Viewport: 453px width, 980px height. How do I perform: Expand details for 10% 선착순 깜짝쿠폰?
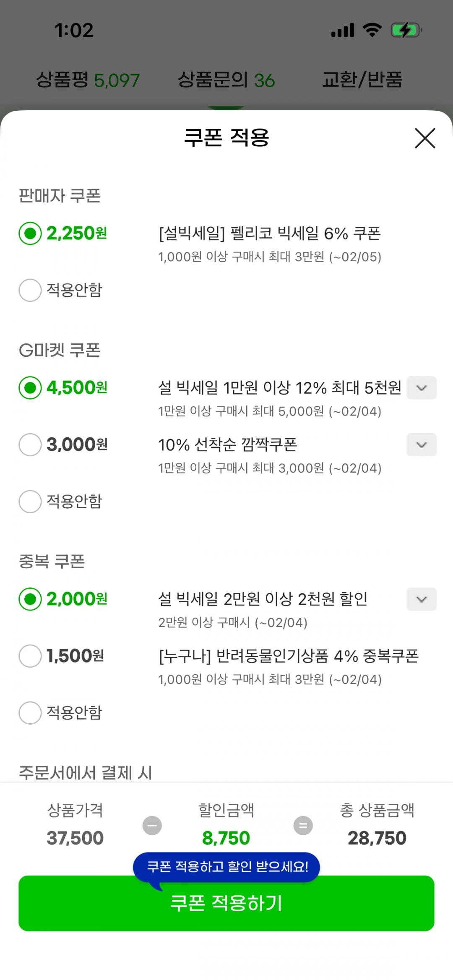coord(422,445)
